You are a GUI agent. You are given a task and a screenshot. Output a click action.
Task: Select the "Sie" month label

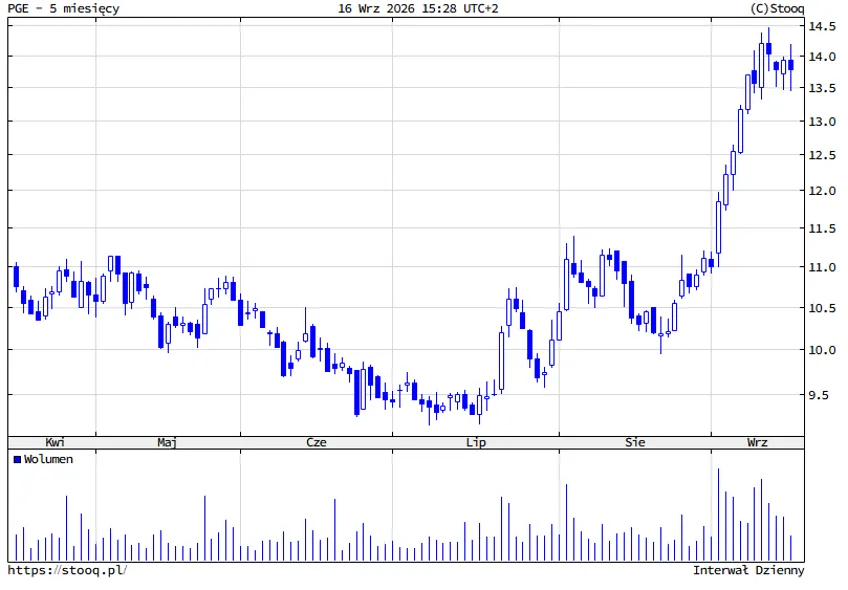(635, 442)
